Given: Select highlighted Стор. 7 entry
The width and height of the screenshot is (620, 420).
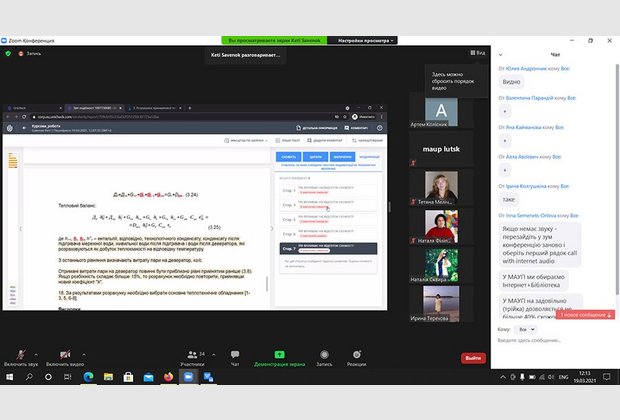Looking at the screenshot, I should tap(328, 248).
